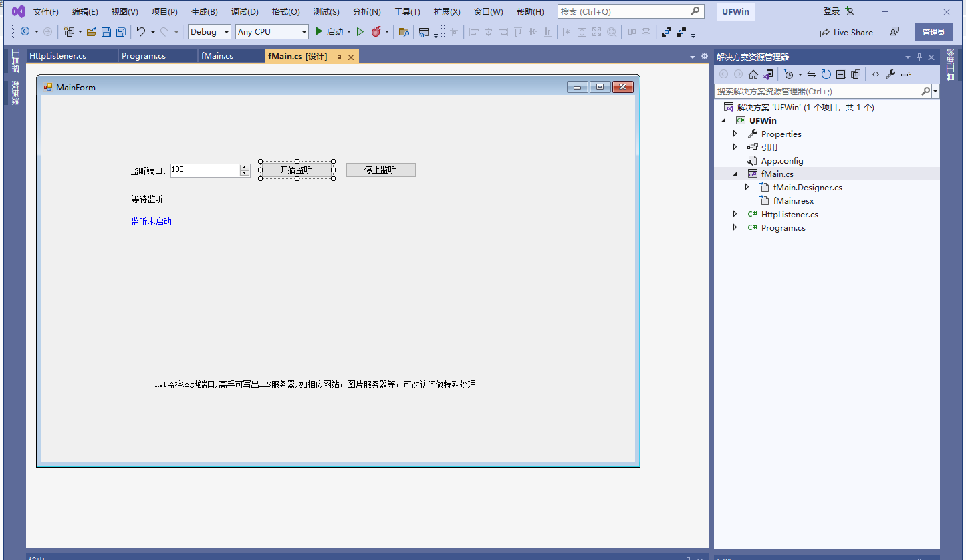Toggle pin on Solution Explorer panel

pyautogui.click(x=920, y=57)
